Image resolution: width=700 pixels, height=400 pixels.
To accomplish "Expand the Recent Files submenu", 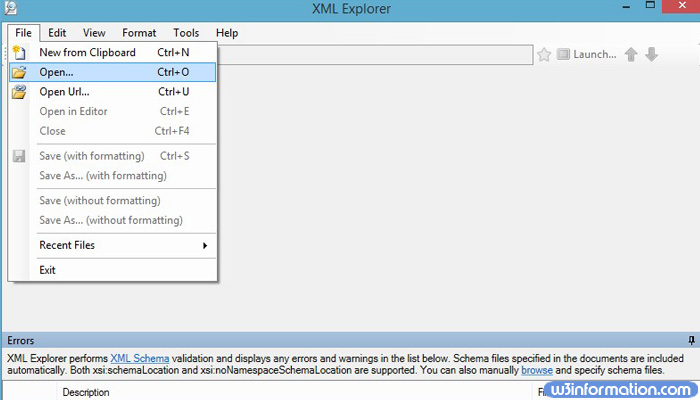I will point(112,246).
